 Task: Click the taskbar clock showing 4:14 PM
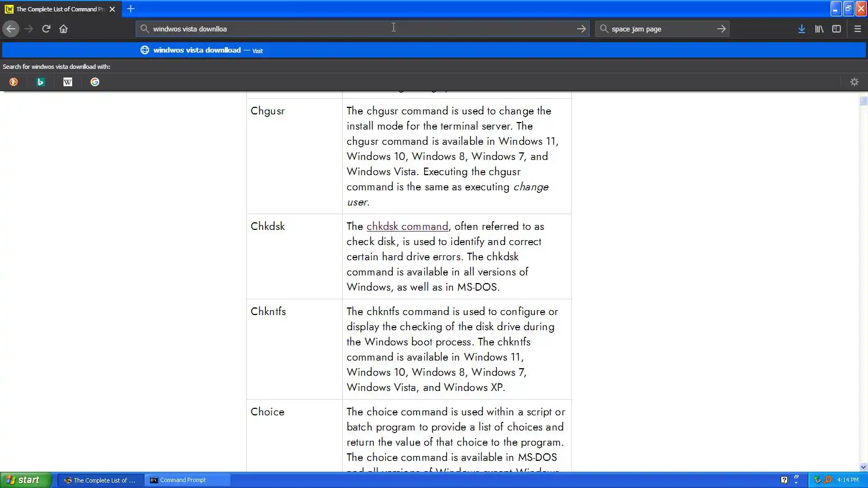(848, 480)
